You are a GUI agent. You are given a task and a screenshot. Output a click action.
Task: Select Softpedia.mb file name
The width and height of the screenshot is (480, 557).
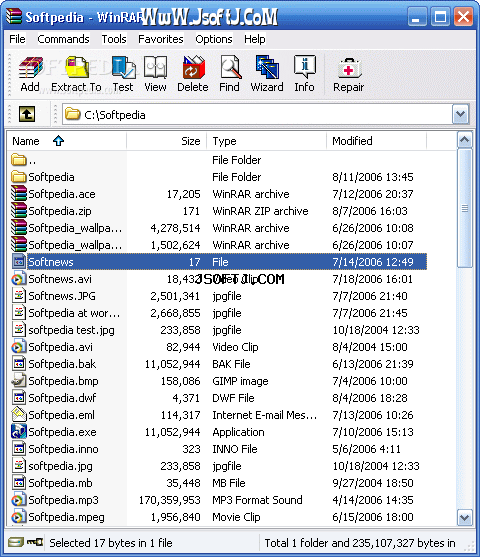pos(60,483)
